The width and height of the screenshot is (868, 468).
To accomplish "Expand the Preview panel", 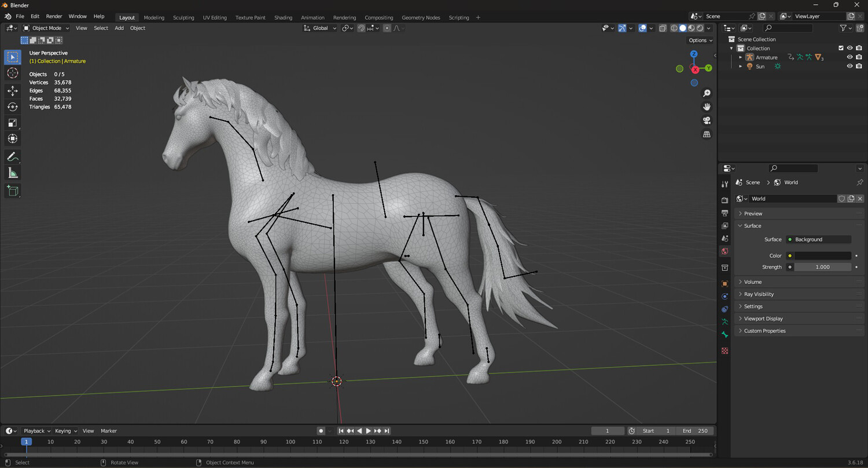I will (799, 214).
